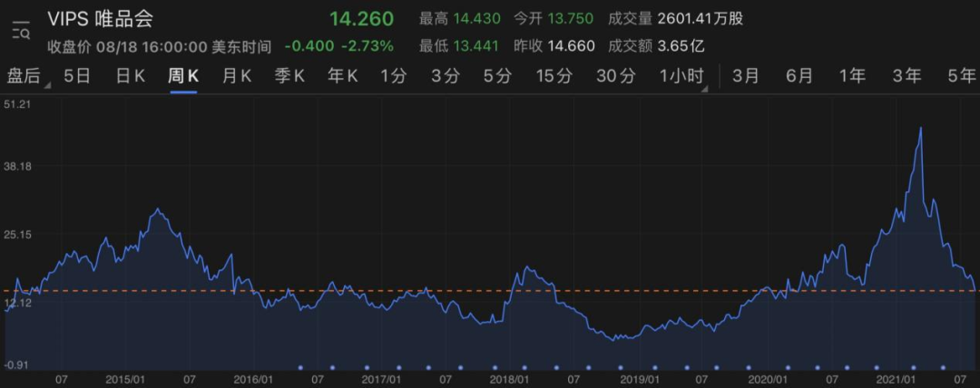The width and height of the screenshot is (980, 388).
Task: Click the 2021/01 x-axis date label
Action: [x=896, y=379]
